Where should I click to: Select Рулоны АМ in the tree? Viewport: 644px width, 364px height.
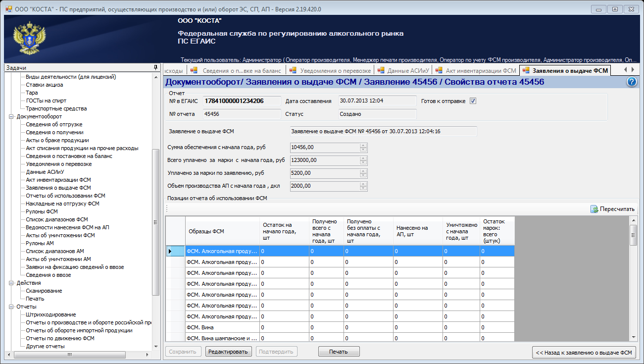tap(40, 243)
